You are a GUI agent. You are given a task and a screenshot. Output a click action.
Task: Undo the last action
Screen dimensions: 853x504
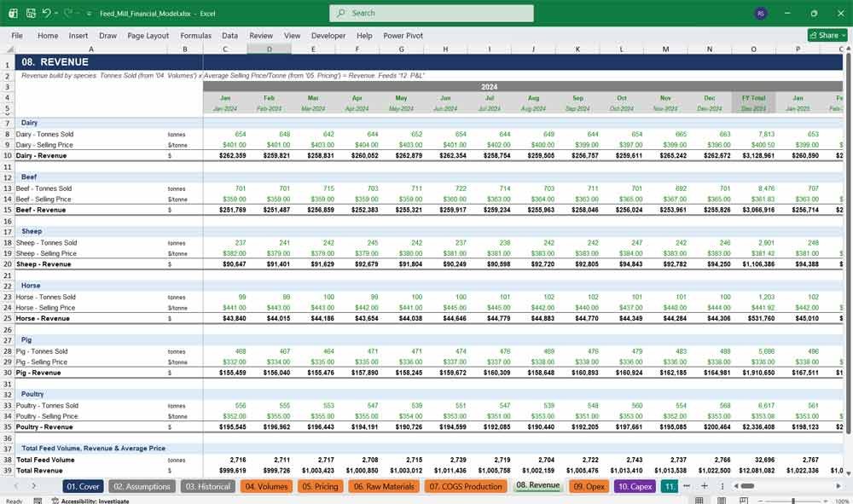click(x=46, y=13)
